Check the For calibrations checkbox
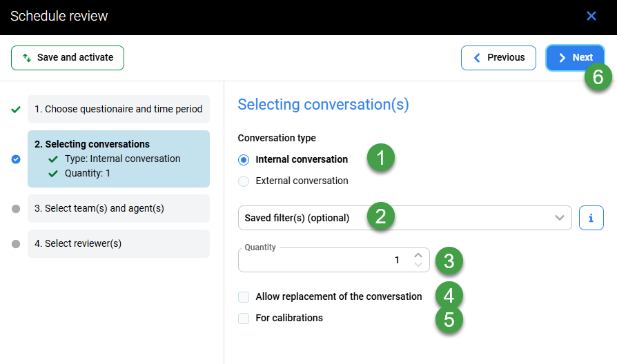617x364 pixels. pyautogui.click(x=244, y=318)
